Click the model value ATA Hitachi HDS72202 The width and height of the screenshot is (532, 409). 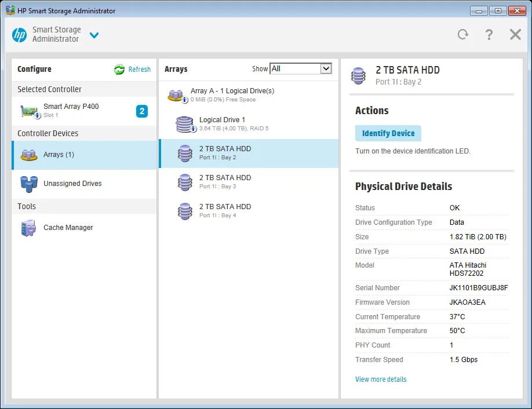(x=468, y=269)
